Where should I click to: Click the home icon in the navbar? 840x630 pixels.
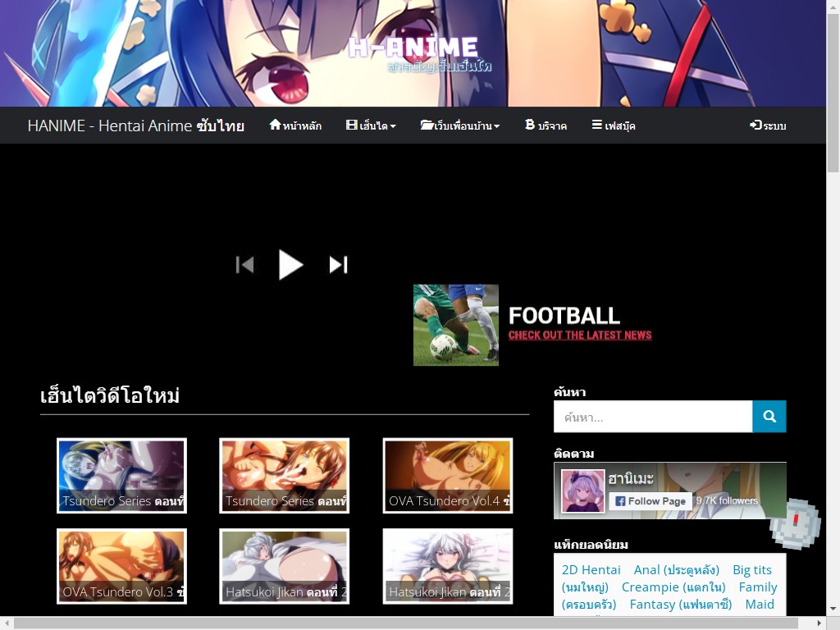275,126
